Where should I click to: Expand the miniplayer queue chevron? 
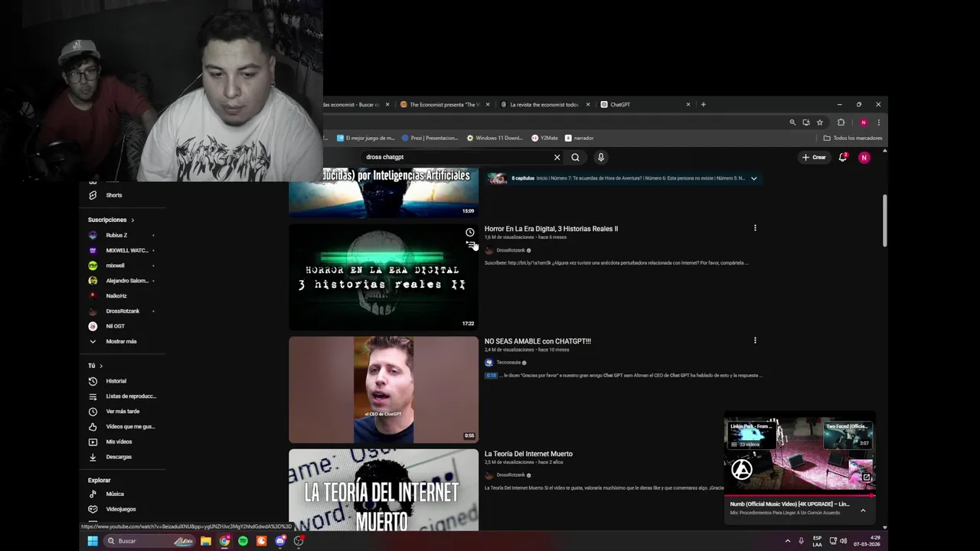tap(863, 510)
